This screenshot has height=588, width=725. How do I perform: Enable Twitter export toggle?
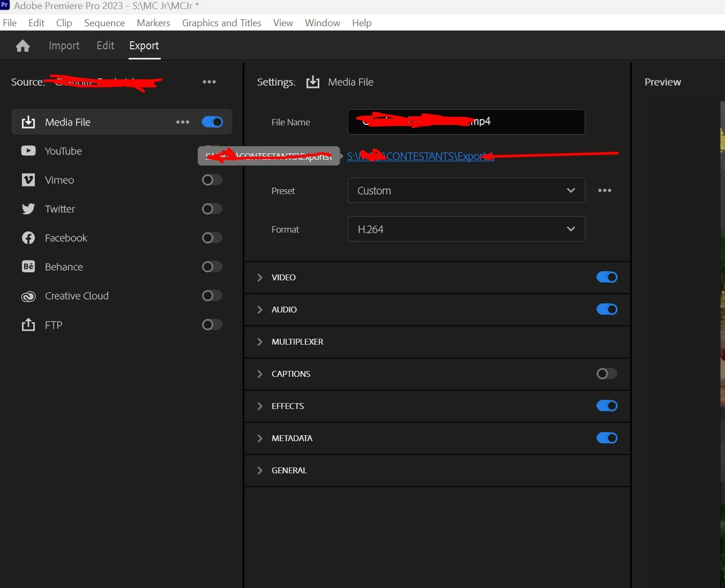(212, 209)
